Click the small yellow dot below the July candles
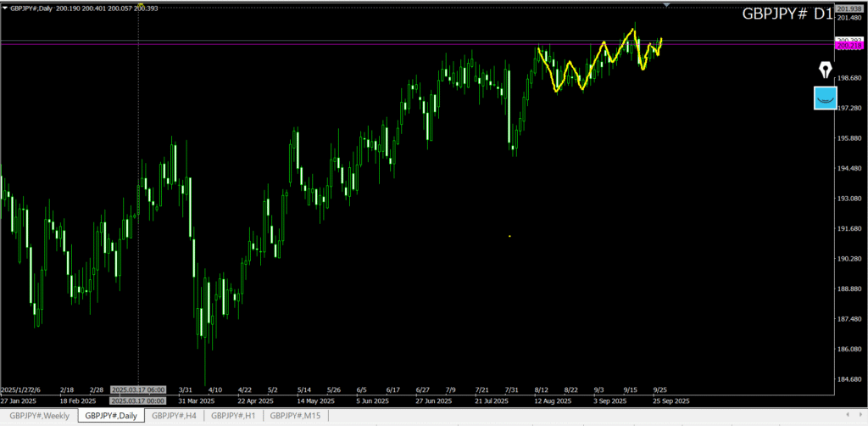 509,236
